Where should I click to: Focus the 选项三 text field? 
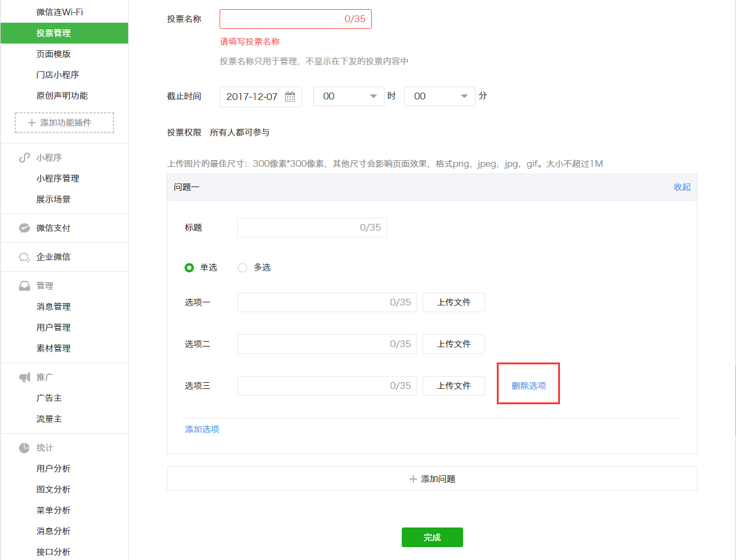coord(327,386)
